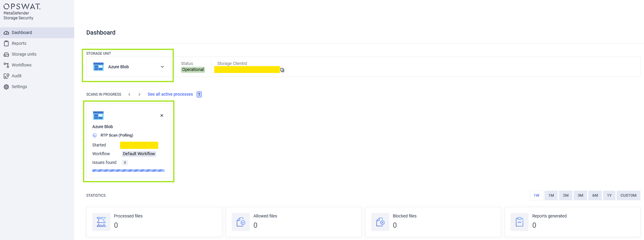Click the Processed files icon

pyautogui.click(x=101, y=222)
